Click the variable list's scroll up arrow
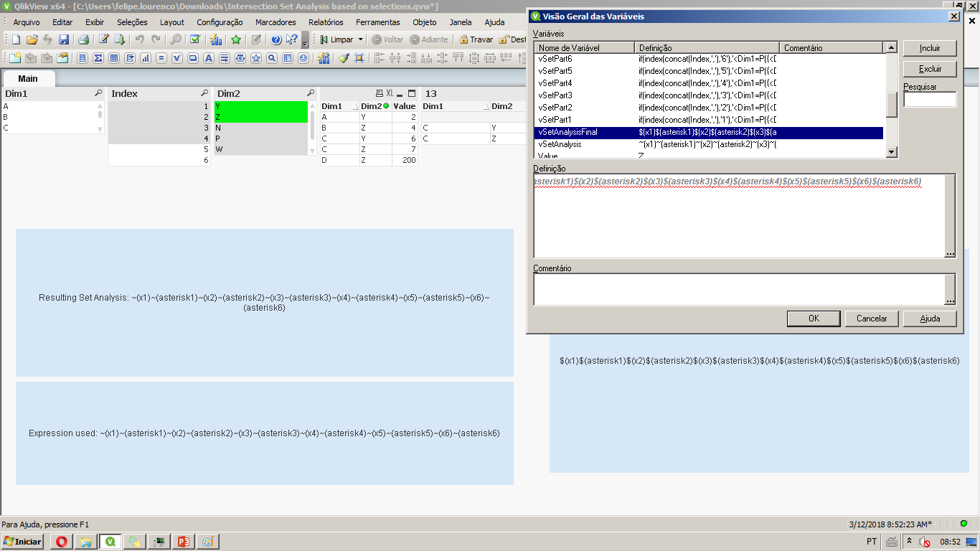 point(892,47)
